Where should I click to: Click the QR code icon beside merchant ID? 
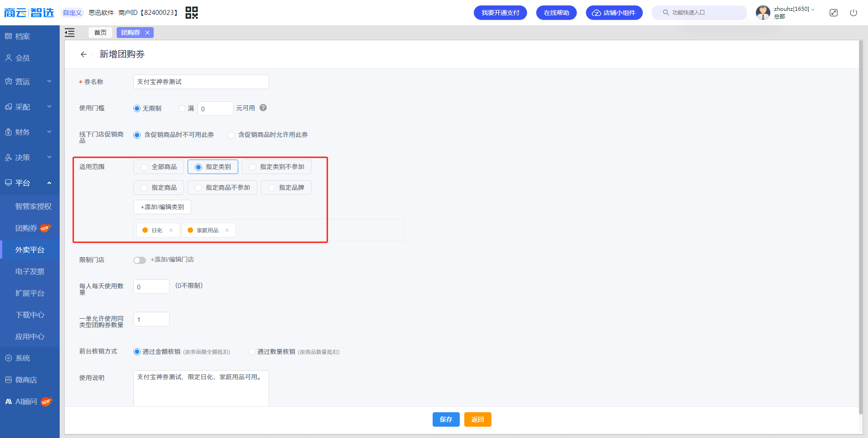point(192,13)
